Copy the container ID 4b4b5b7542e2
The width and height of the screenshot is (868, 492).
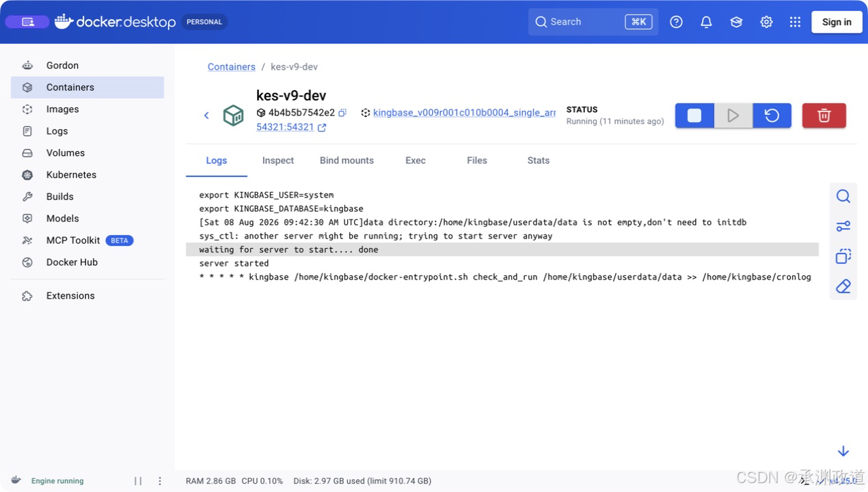pyautogui.click(x=342, y=113)
